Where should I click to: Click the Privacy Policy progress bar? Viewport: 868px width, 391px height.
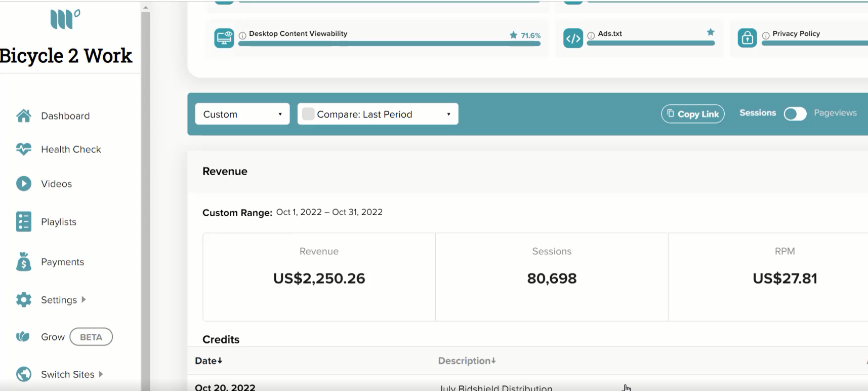click(x=814, y=44)
